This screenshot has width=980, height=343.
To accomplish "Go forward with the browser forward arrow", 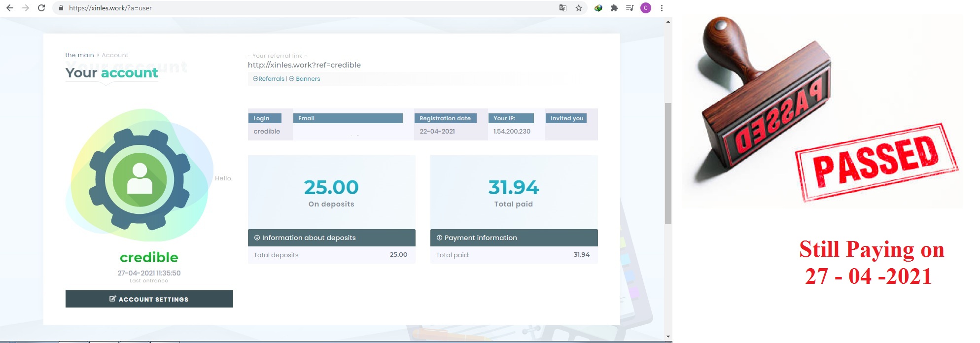I will click(26, 8).
